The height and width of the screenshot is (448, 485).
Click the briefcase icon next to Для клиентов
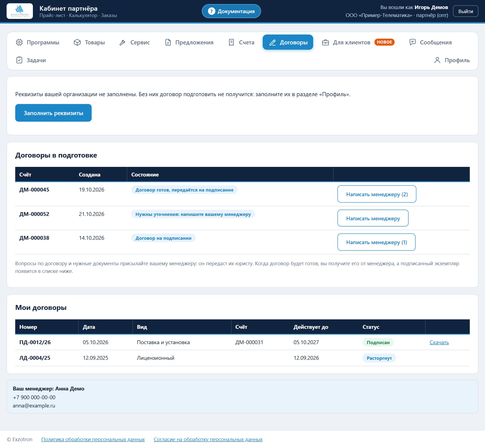pos(325,42)
